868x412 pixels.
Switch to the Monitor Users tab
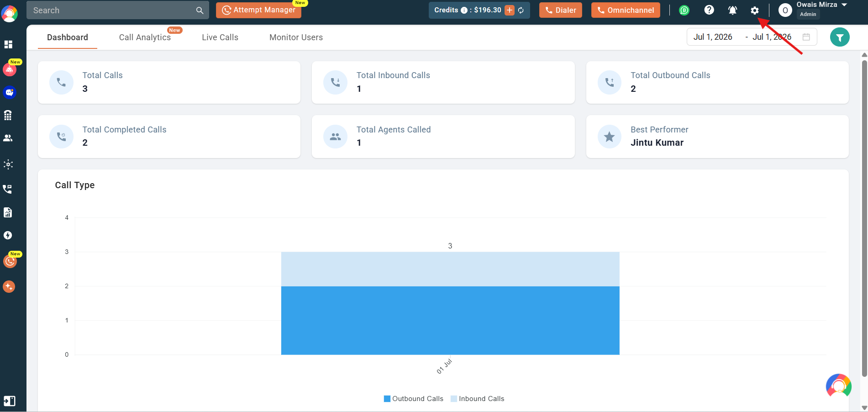coord(296,37)
